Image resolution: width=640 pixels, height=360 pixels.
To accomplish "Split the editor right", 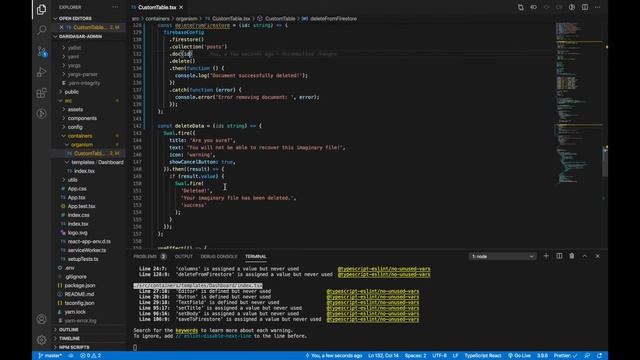I will (585, 7).
